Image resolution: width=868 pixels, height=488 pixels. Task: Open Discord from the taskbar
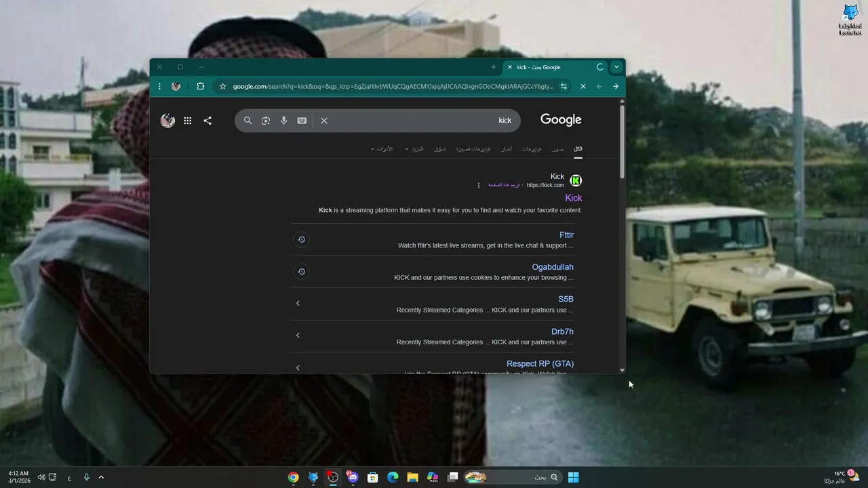pyautogui.click(x=353, y=477)
